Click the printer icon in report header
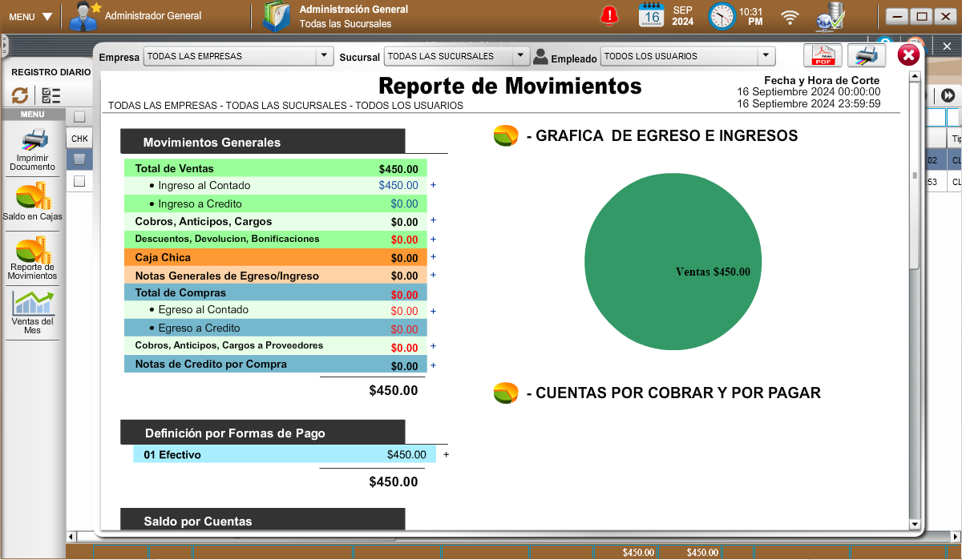This screenshot has width=962, height=560. pos(867,55)
